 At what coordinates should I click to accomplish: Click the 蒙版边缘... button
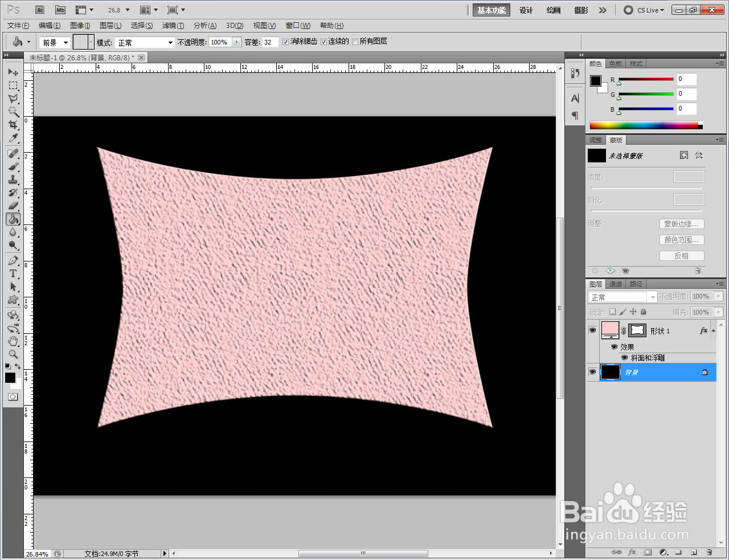click(x=682, y=224)
